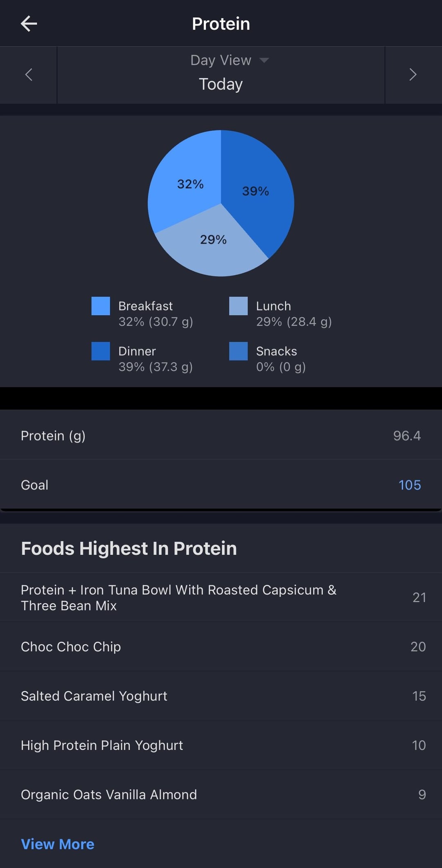
Task: Tap the Protein (g) total row
Action: (x=221, y=436)
